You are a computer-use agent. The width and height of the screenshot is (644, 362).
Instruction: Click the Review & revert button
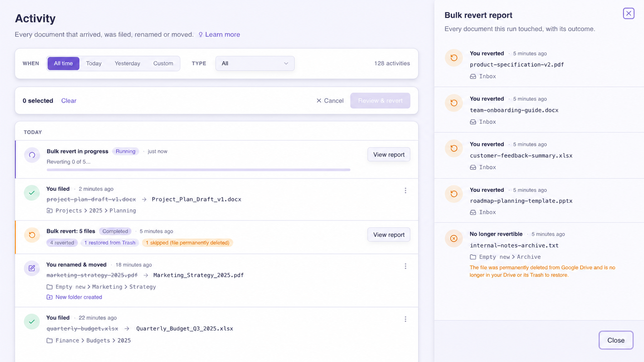[x=380, y=101]
